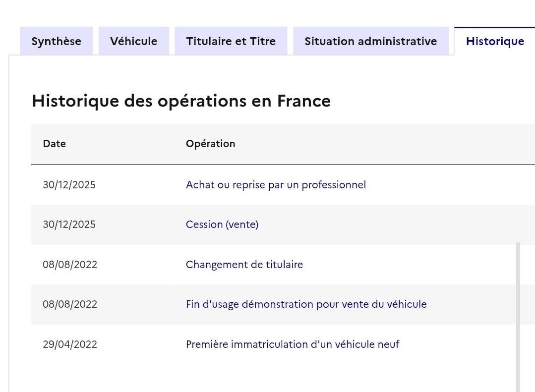Select the Historique tab

pyautogui.click(x=495, y=41)
